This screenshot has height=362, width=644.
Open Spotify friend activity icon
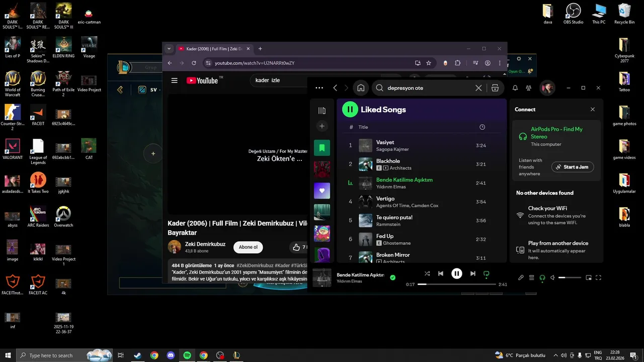(x=528, y=88)
